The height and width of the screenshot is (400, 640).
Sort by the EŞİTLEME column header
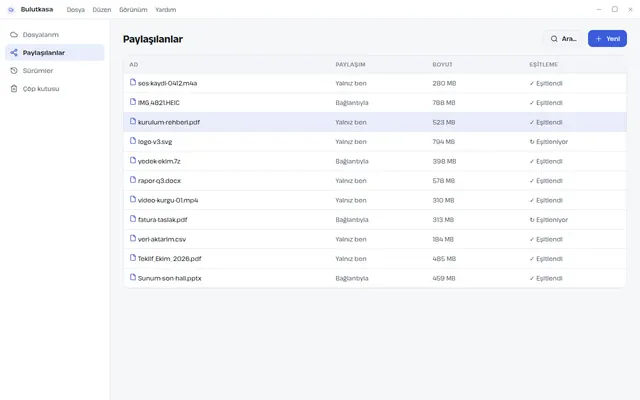pyautogui.click(x=543, y=64)
